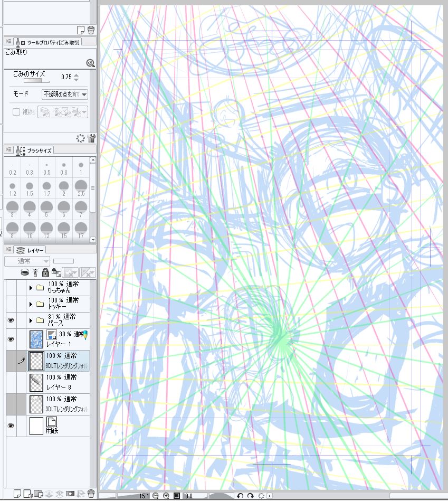Show the りっちゃん folder
Image resolution: width=448 pixels, height=501 pixels.
point(11,287)
